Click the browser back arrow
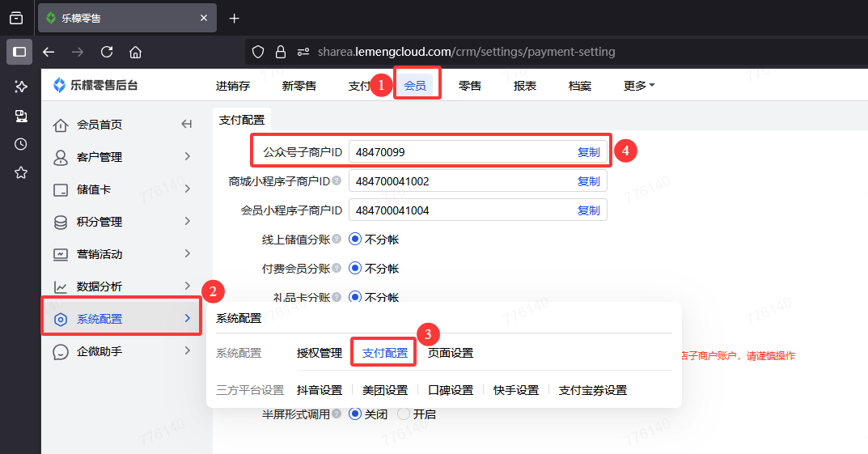 (x=49, y=52)
